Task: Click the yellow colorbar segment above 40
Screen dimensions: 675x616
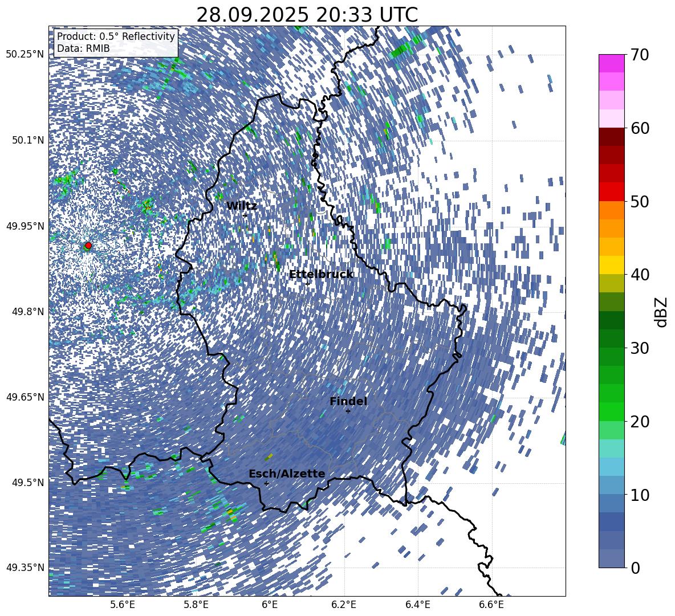Action: pos(611,265)
